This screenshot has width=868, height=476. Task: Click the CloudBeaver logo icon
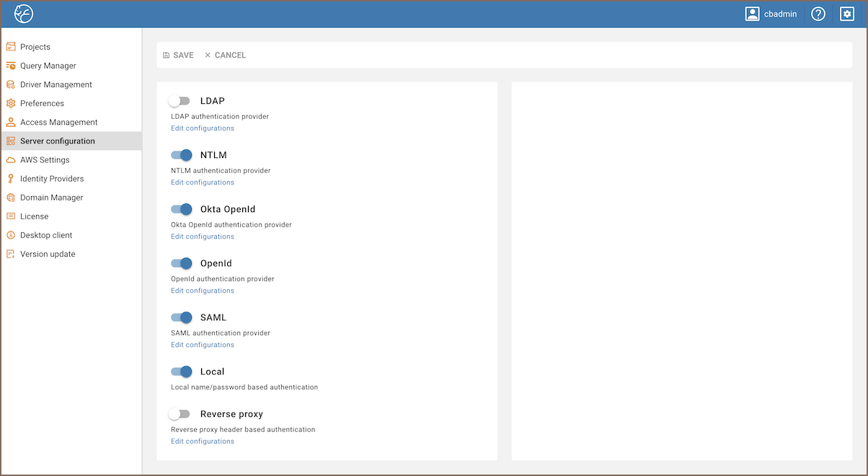coord(23,13)
